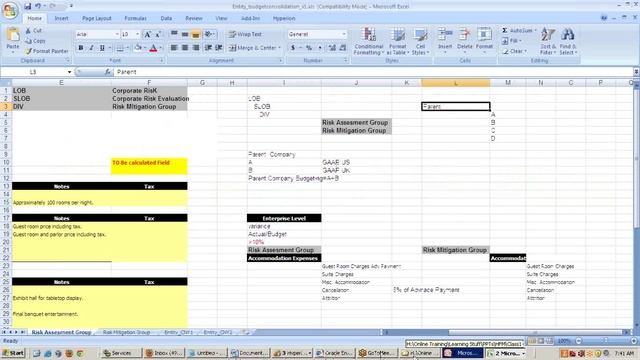
Task: Apply font color to text
Action: click(153, 48)
